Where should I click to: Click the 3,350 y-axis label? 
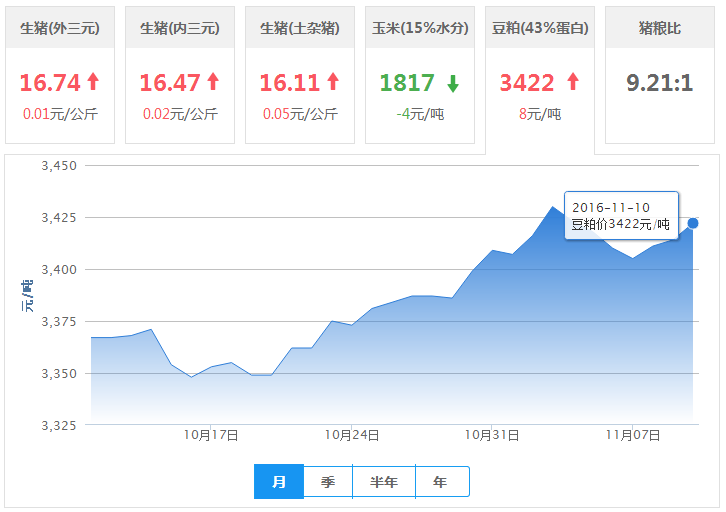click(59, 374)
